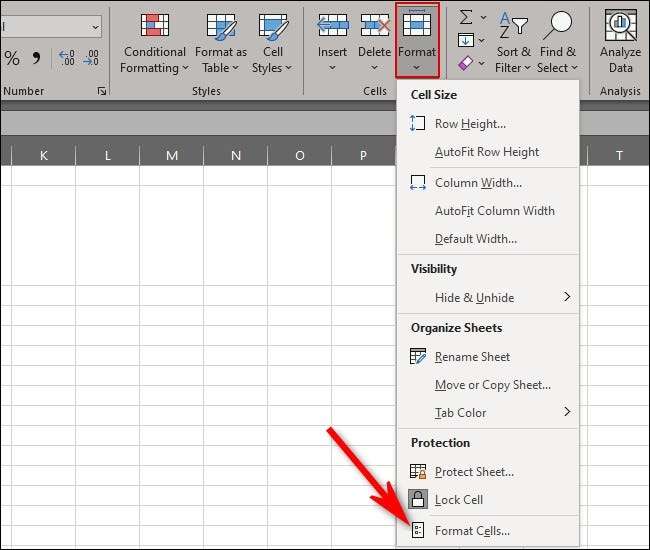Viewport: 650px width, 550px height.
Task: Expand the Format dropdown arrow
Action: pyautogui.click(x=416, y=68)
